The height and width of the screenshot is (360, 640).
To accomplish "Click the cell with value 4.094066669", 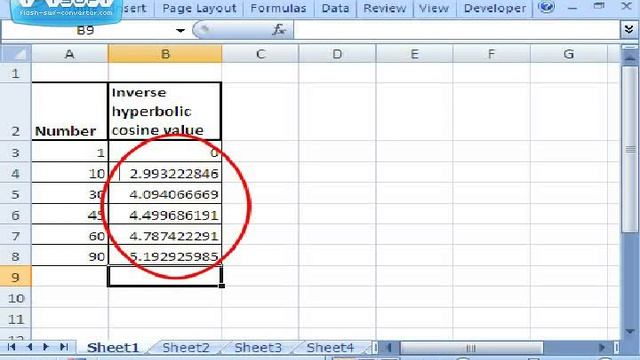I will [x=165, y=194].
